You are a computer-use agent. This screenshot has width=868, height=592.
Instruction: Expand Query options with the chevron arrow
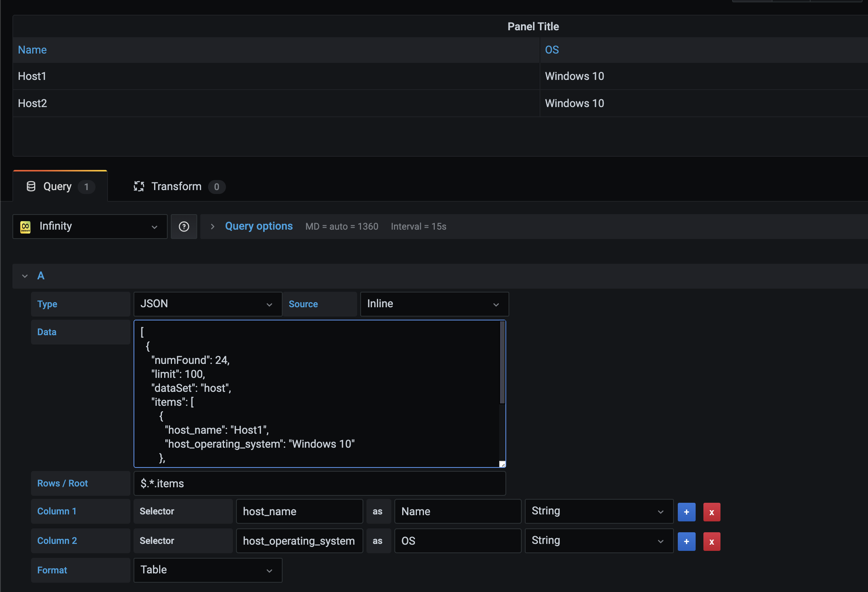click(212, 226)
